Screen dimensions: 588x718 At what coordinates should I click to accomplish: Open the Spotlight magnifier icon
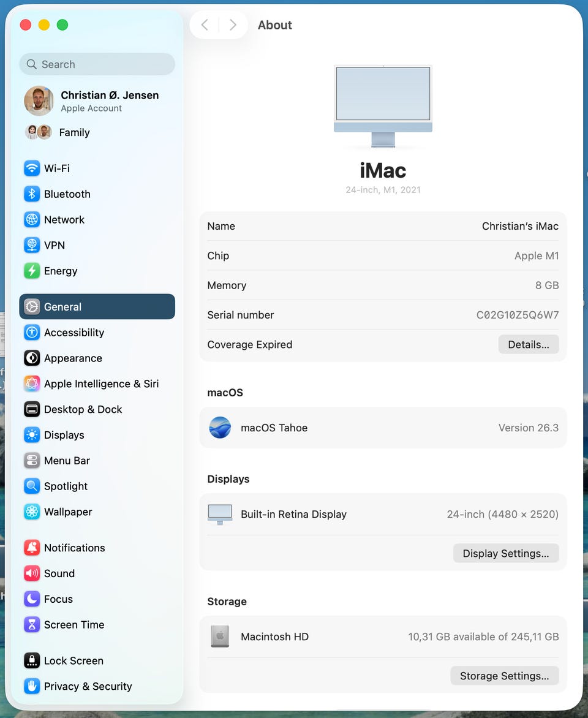tap(32, 486)
